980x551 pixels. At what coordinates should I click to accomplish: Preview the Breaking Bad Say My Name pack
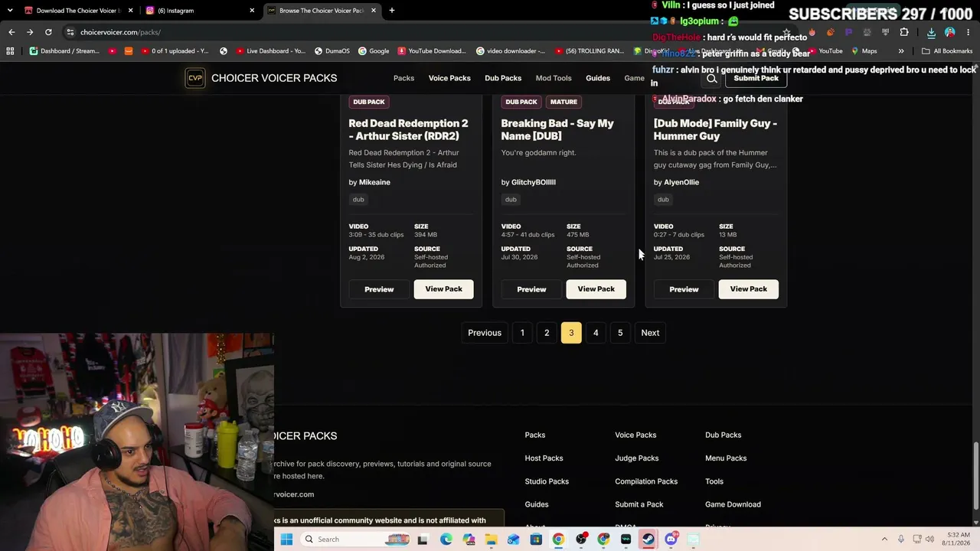[531, 289]
